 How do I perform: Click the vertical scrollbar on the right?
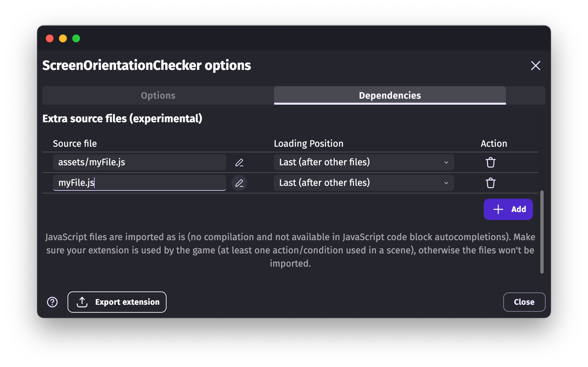(x=542, y=232)
